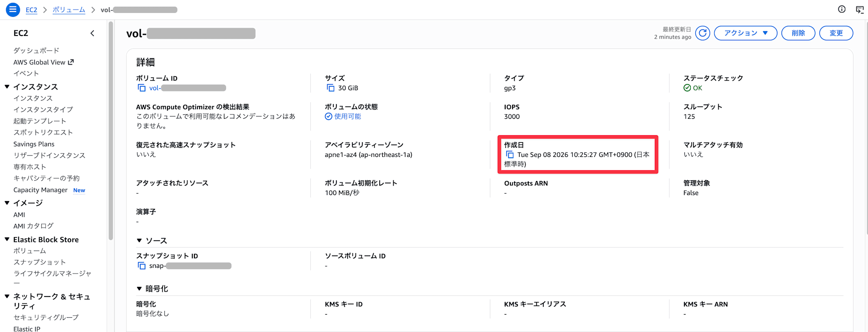
Task: Open 専有ホスト in the sidebar
Action: point(30,167)
